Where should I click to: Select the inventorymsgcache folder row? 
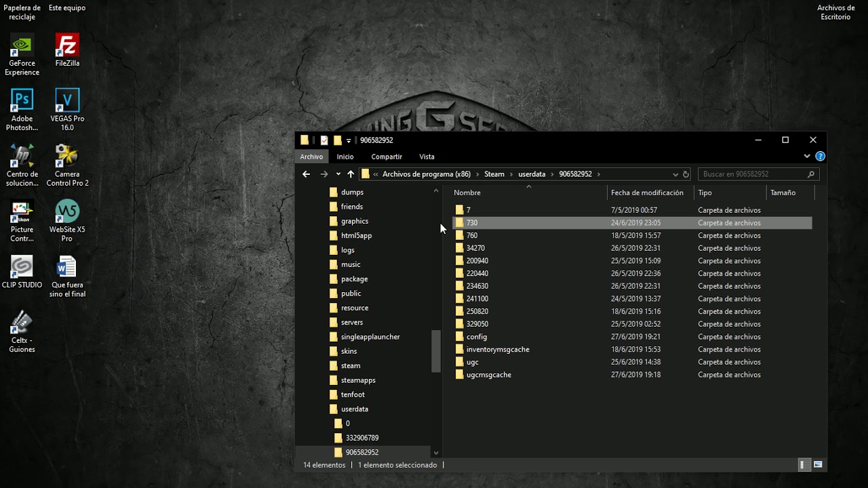632,350
